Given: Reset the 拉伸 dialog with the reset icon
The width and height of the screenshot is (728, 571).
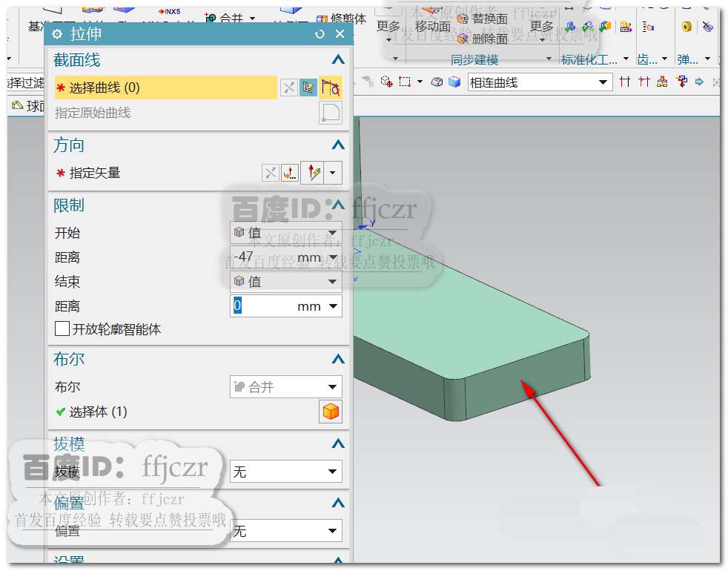Looking at the screenshot, I should pos(320,34).
